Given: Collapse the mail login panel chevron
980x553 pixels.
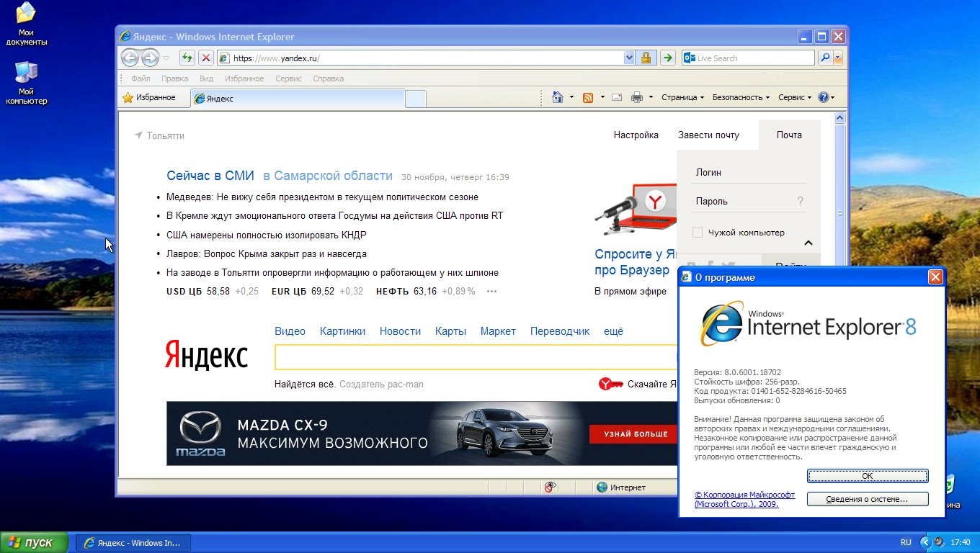Looking at the screenshot, I should click(808, 243).
